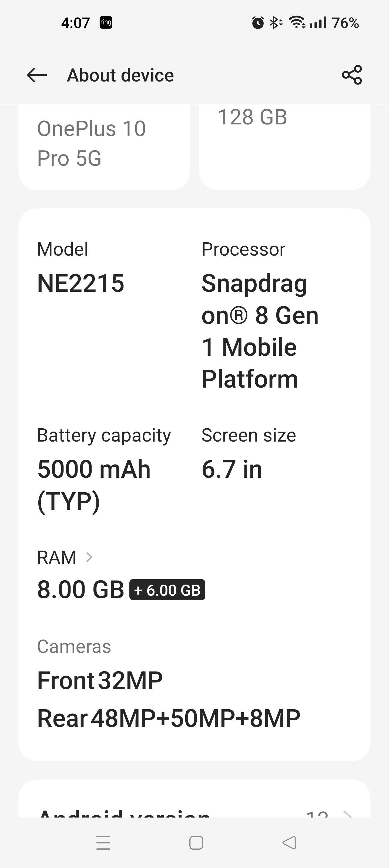Tap the share icon in header

351,75
